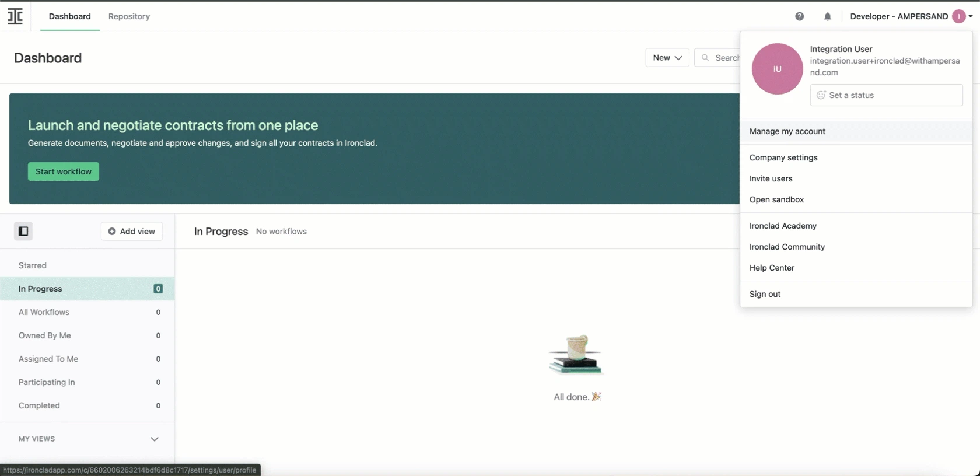Click Sign out
The image size is (980, 476).
pyautogui.click(x=856, y=294)
